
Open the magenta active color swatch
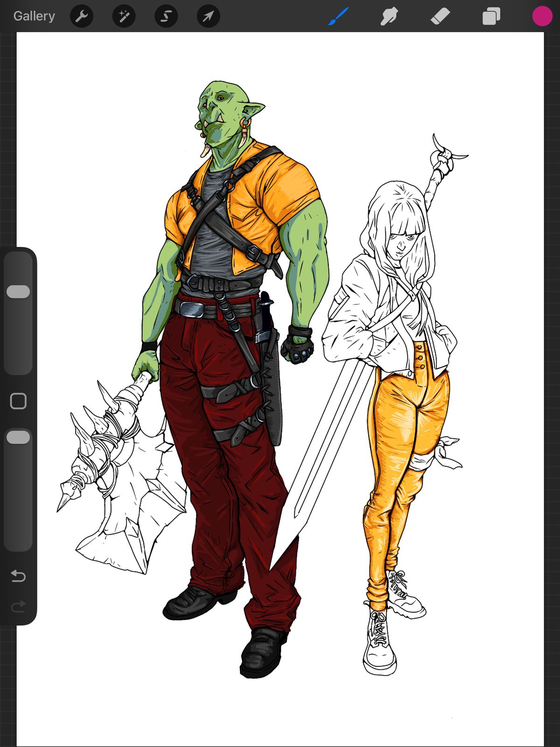point(542,16)
